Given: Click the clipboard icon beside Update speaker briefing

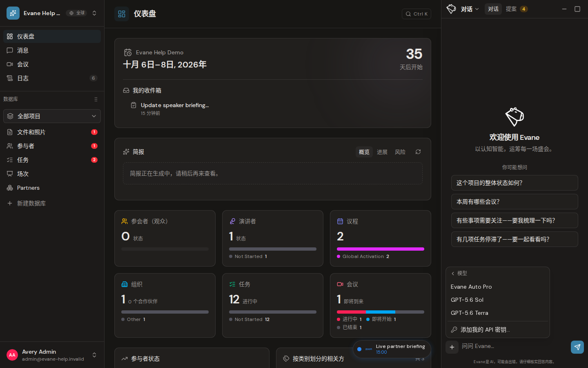Looking at the screenshot, I should coord(134,105).
